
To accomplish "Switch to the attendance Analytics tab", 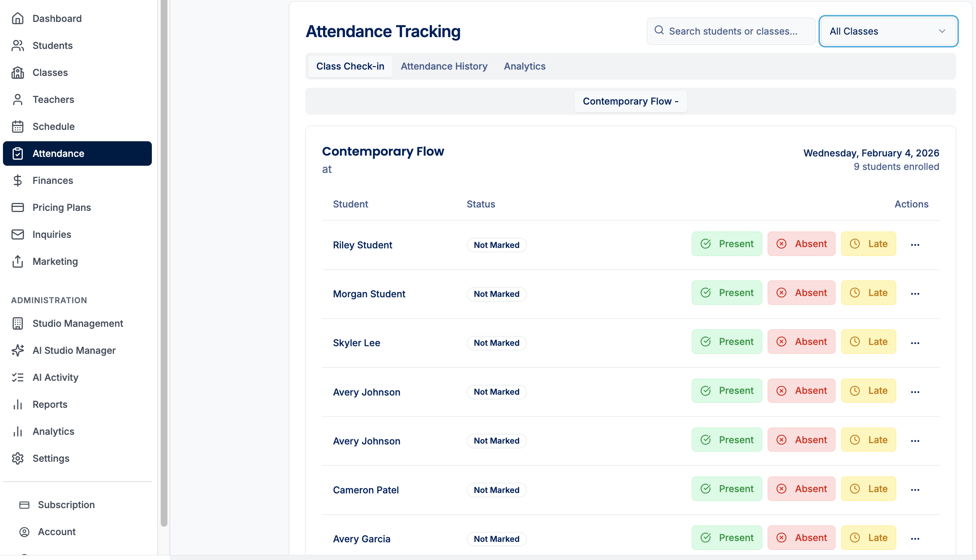I will tap(524, 66).
